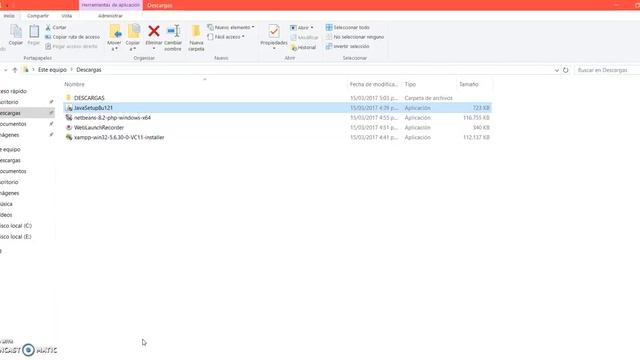The image size is (640, 360).
Task: Open the Nuevo elemento menu
Action: pos(231,27)
